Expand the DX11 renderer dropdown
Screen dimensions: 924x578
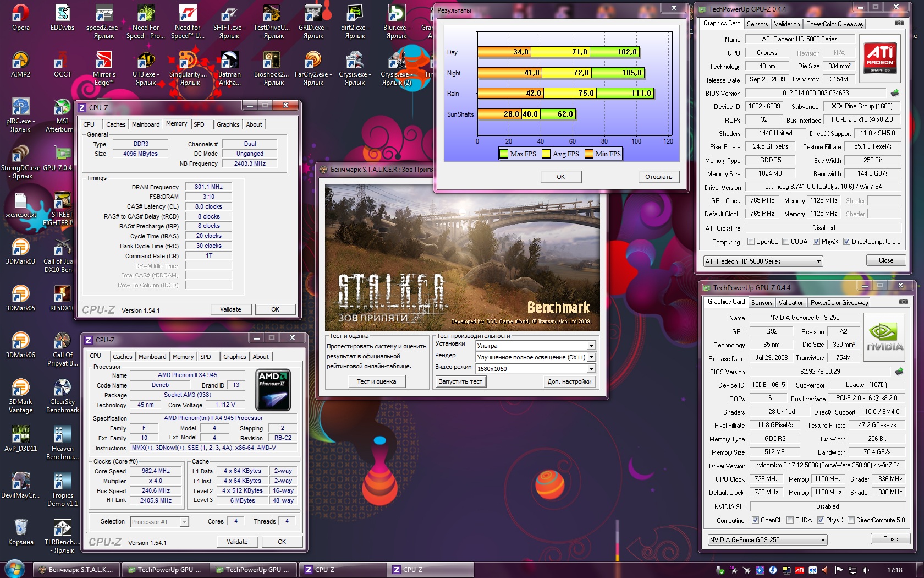pyautogui.click(x=535, y=357)
